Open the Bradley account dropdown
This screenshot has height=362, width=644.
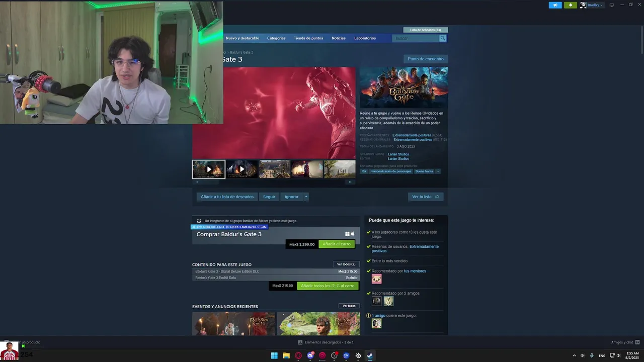595,5
